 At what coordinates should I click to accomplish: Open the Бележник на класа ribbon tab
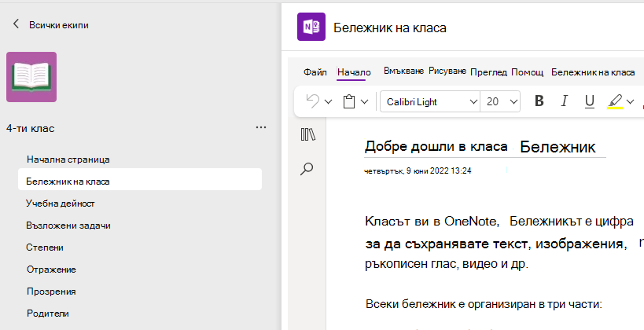click(x=593, y=72)
